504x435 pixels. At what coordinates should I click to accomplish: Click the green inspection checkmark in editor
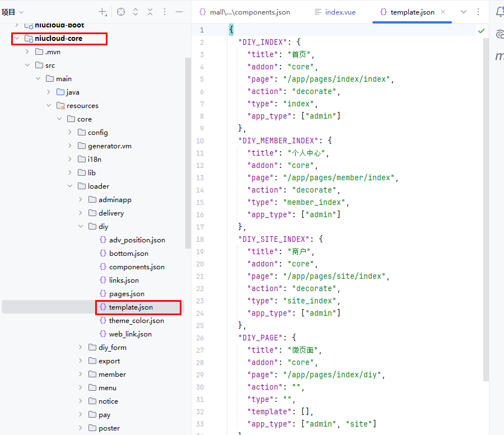pos(481,31)
